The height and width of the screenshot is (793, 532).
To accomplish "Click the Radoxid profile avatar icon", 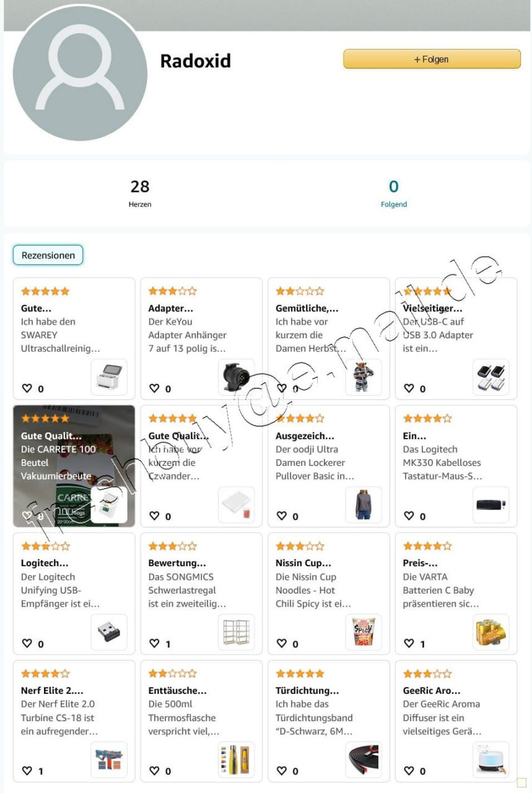I will 80,73.
